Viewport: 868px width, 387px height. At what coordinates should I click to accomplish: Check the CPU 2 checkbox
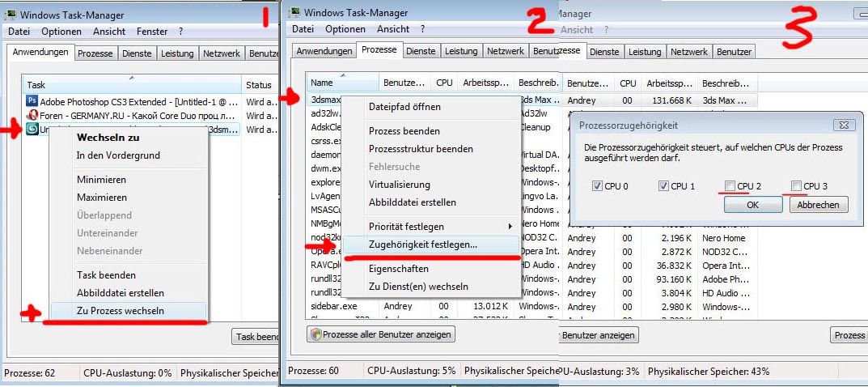pos(730,186)
